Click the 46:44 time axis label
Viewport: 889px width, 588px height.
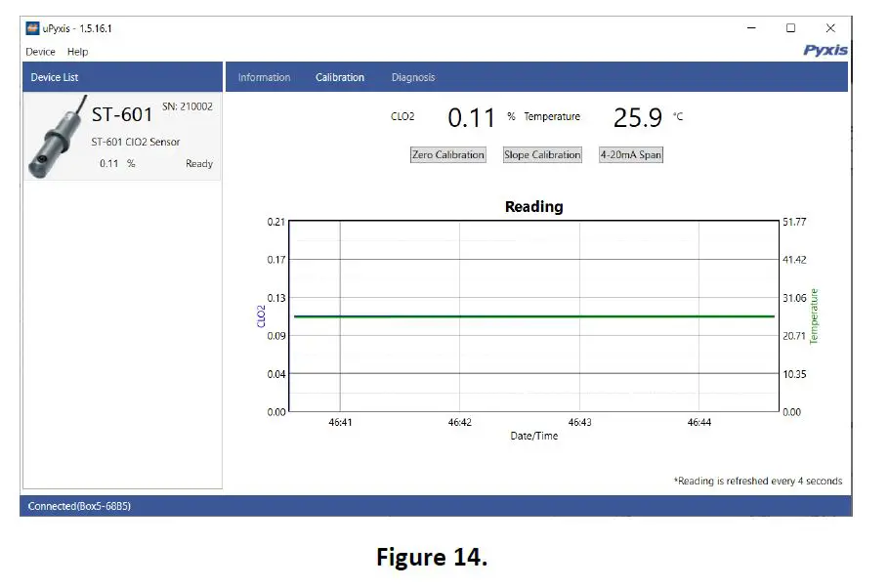point(699,422)
